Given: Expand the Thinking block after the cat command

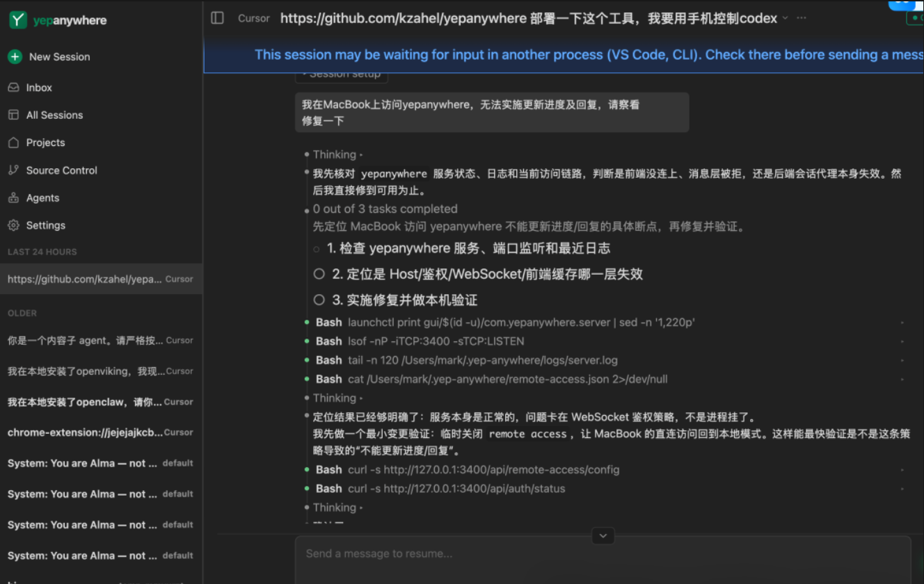Looking at the screenshot, I should pos(337,398).
